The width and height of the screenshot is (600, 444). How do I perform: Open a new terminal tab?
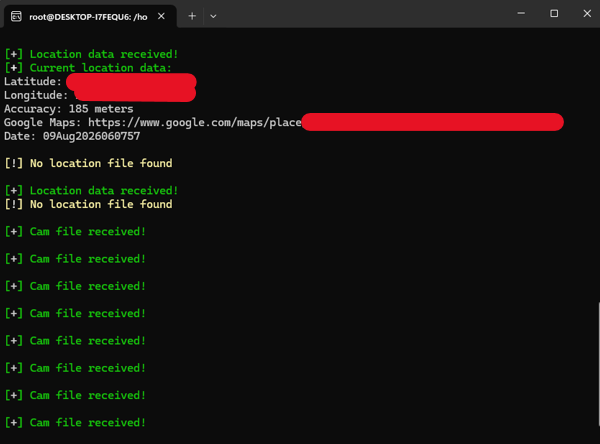(x=192, y=16)
